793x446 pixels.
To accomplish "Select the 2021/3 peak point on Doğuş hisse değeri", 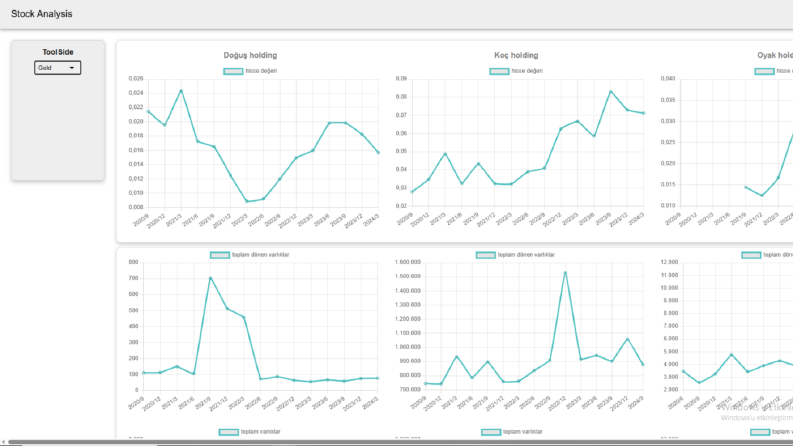I will (x=181, y=91).
